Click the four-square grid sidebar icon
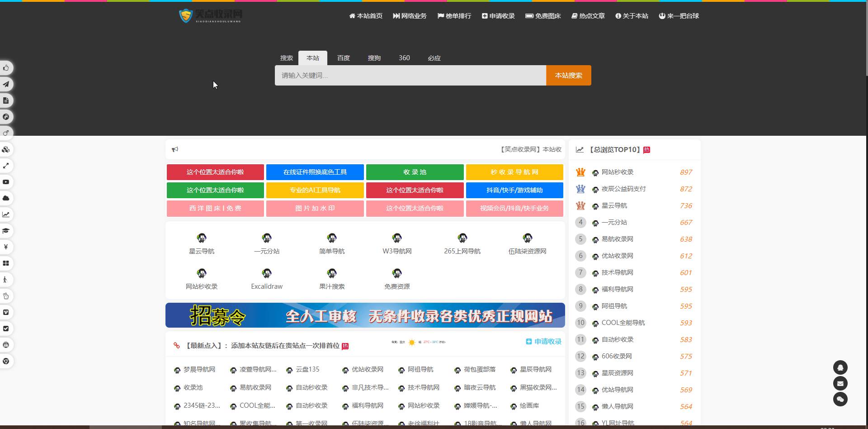The width and height of the screenshot is (868, 429). coord(6,263)
